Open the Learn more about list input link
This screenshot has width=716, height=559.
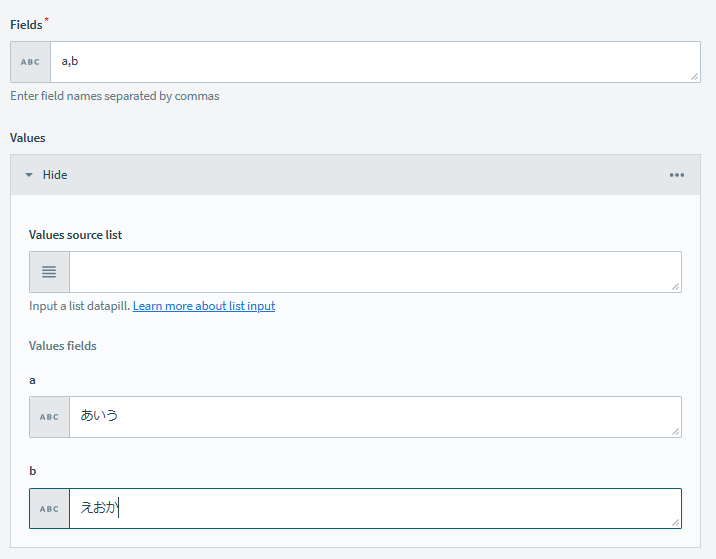(x=204, y=306)
